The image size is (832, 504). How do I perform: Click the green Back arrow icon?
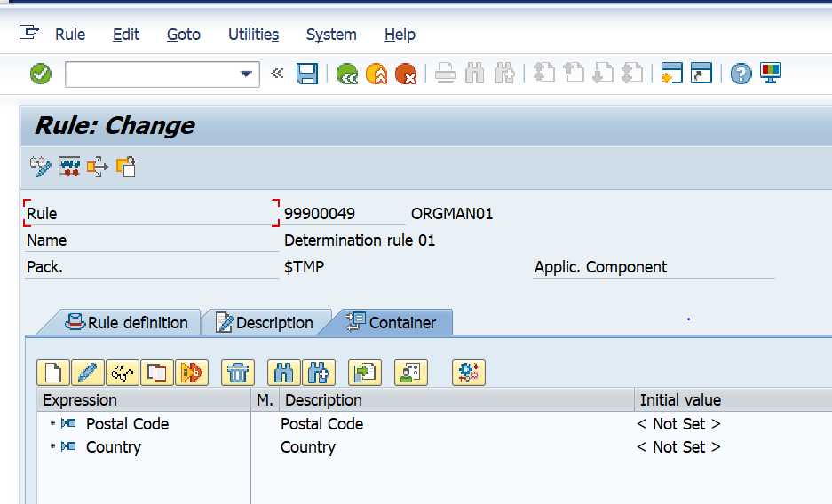pyautogui.click(x=347, y=74)
